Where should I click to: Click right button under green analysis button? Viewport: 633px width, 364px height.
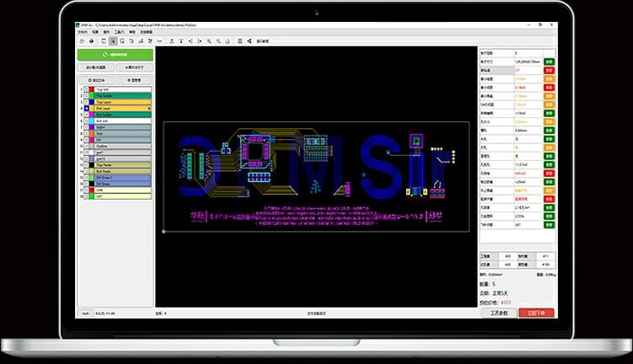134,67
